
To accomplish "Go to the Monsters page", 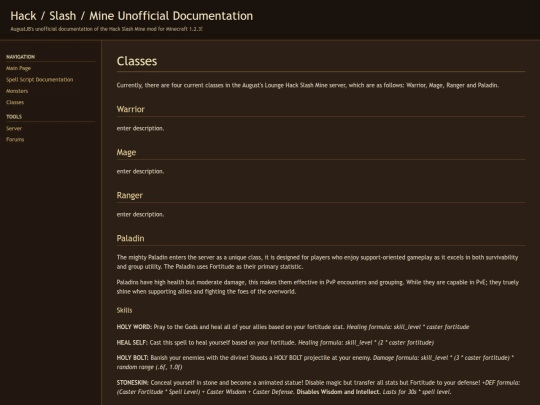I will [x=17, y=91].
